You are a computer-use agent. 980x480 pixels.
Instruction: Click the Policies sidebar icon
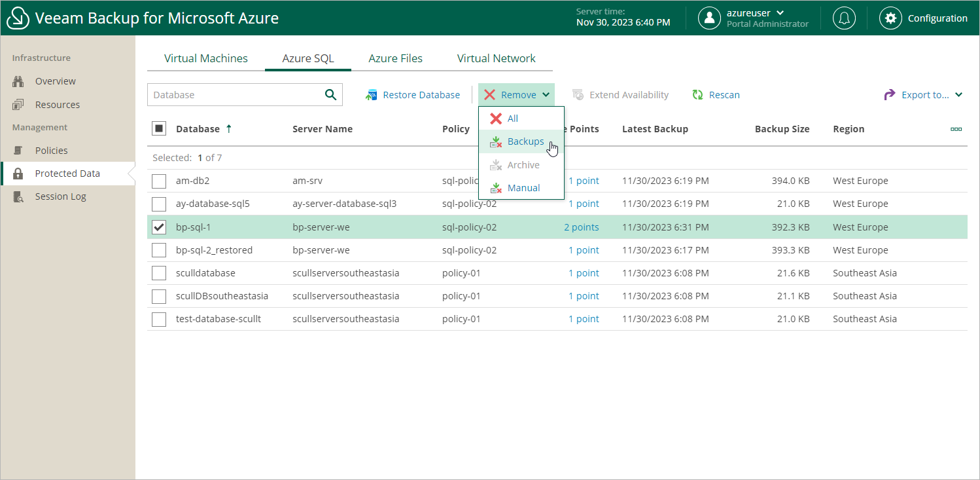tap(18, 151)
